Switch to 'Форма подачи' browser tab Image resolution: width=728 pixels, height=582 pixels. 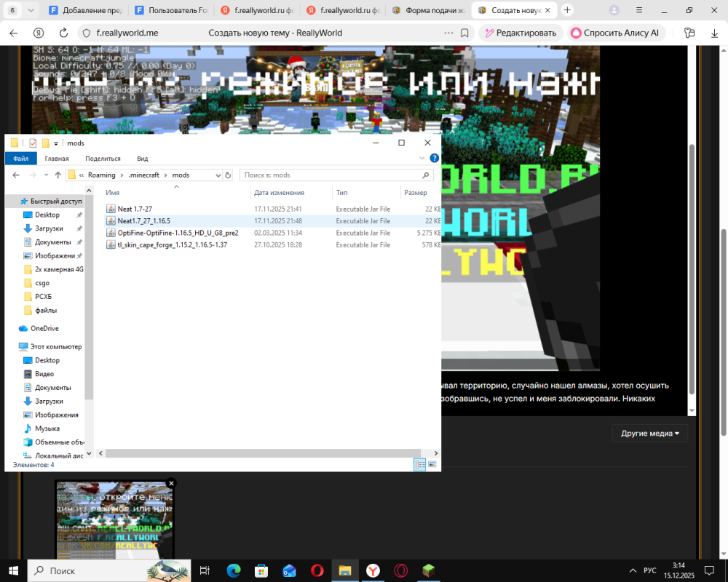coord(429,10)
